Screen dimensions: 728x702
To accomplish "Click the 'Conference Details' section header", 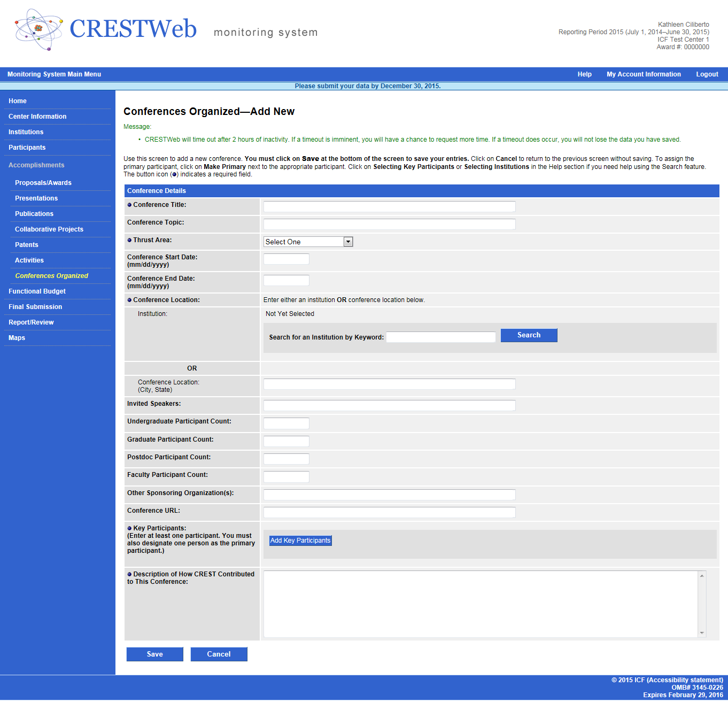I will (422, 191).
